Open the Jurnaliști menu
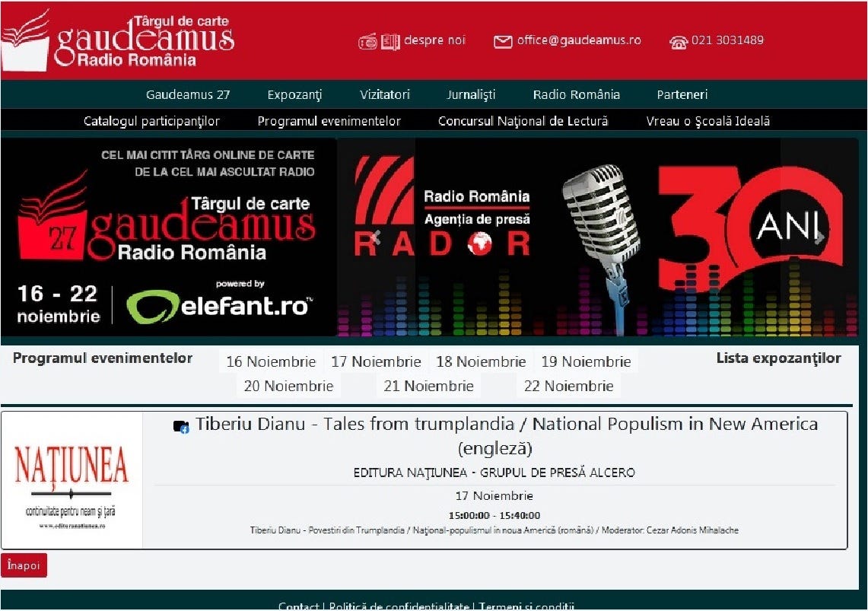The width and height of the screenshot is (868, 611). point(471,94)
